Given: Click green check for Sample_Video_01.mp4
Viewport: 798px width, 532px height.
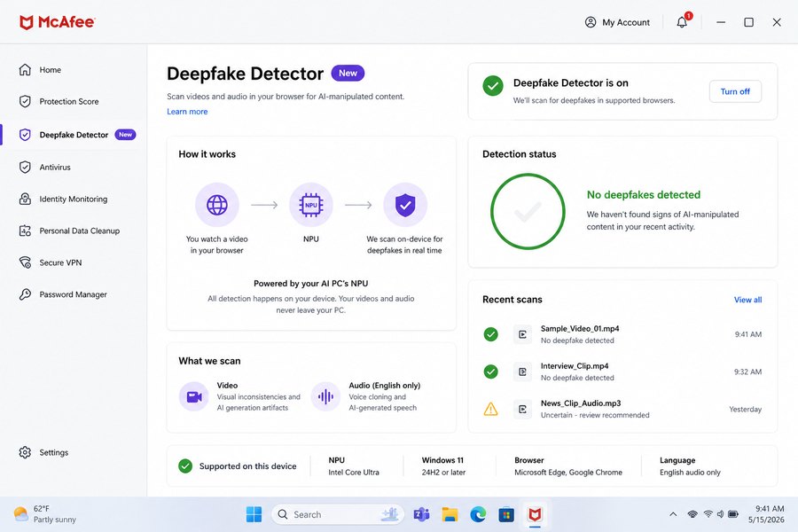Looking at the screenshot, I should 490,334.
